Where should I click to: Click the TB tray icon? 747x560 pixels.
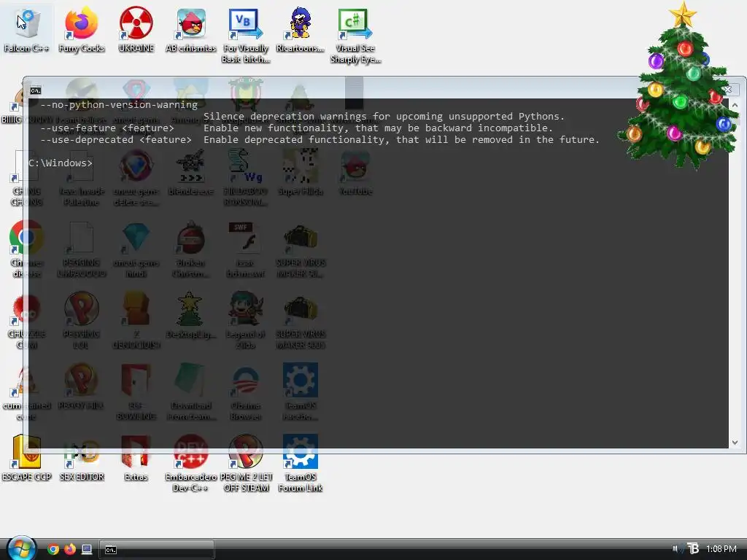coord(693,549)
